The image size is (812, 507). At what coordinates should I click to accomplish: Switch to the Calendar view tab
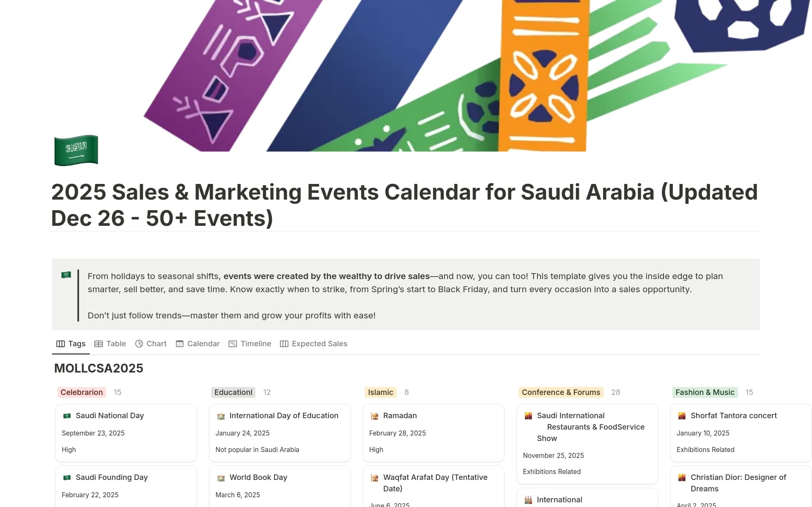click(x=198, y=344)
